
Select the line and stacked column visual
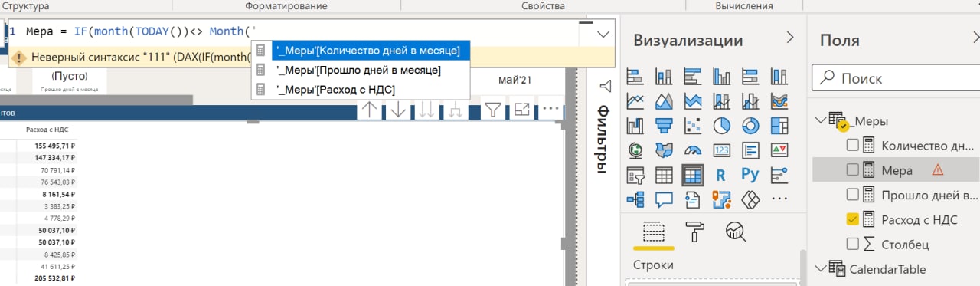pos(721,101)
